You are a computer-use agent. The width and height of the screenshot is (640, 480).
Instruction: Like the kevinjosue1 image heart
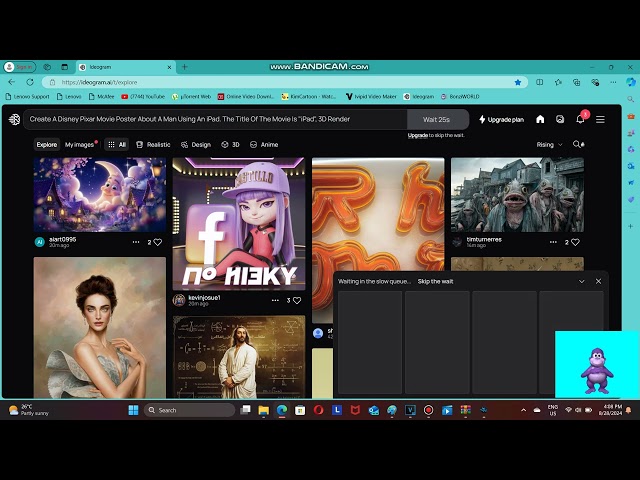tap(297, 300)
